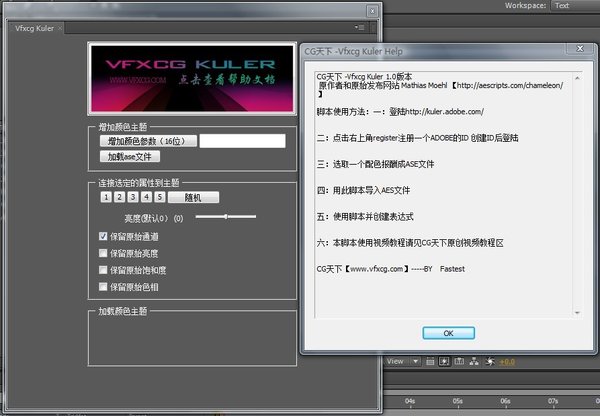Click the help line starting with 二：
The image size is (600, 416).
point(417,138)
